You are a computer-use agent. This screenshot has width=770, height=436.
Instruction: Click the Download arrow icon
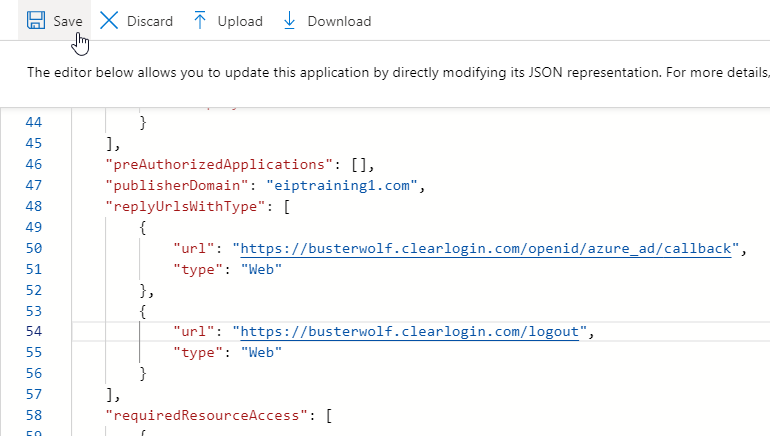point(290,21)
